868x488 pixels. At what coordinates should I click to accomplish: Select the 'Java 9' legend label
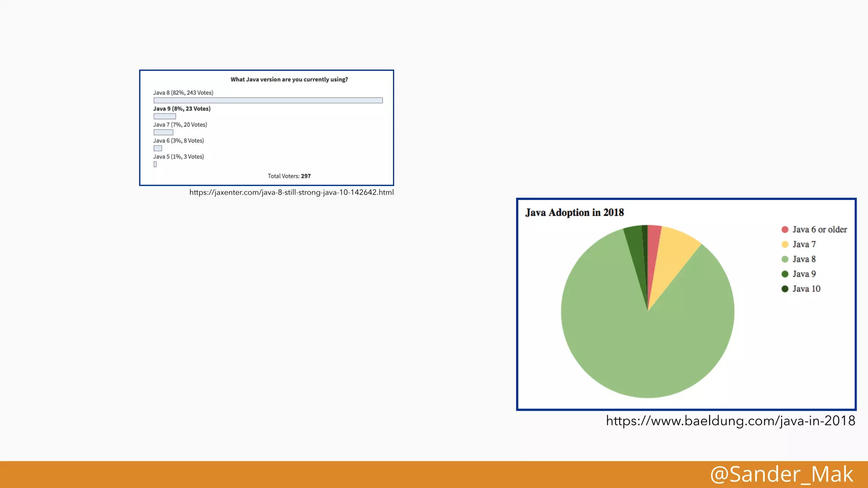[x=804, y=274]
